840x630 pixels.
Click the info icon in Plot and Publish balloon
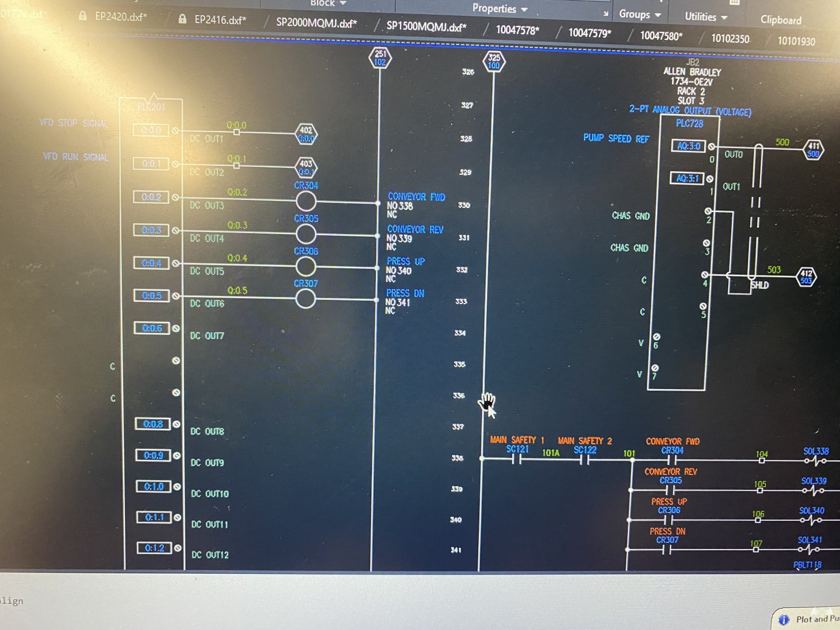pos(784,619)
